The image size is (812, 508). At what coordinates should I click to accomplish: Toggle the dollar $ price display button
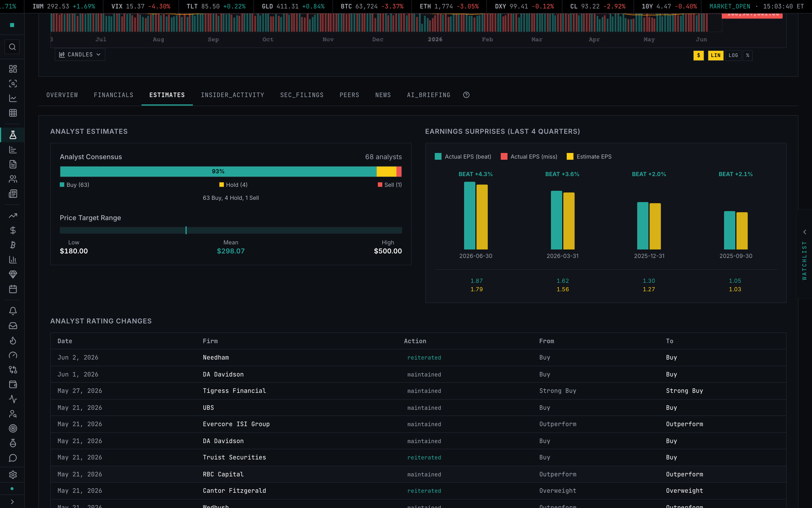pos(699,55)
